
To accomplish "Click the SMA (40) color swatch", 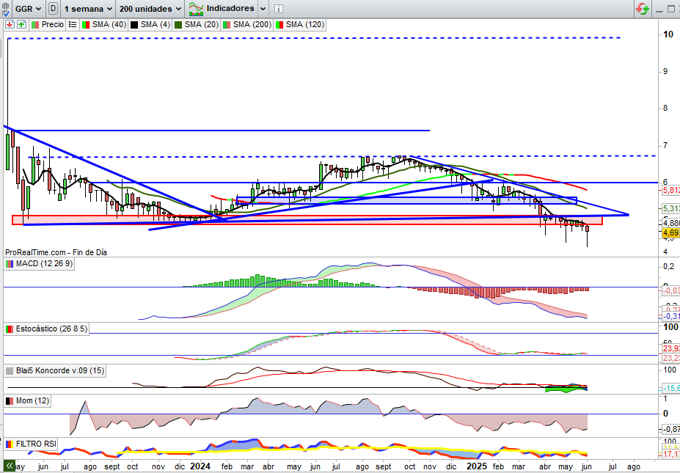I will pyautogui.click(x=86, y=25).
